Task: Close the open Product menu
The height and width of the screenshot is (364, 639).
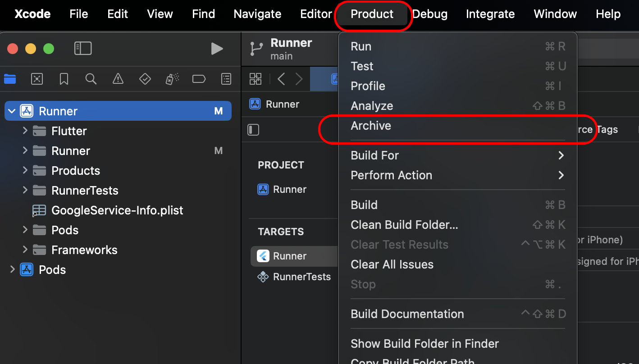Action: (372, 14)
